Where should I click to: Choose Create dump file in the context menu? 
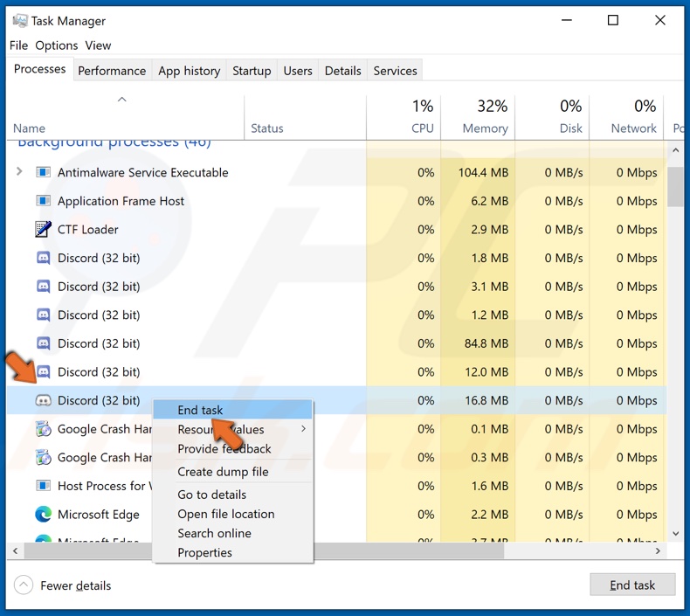pyautogui.click(x=233, y=472)
